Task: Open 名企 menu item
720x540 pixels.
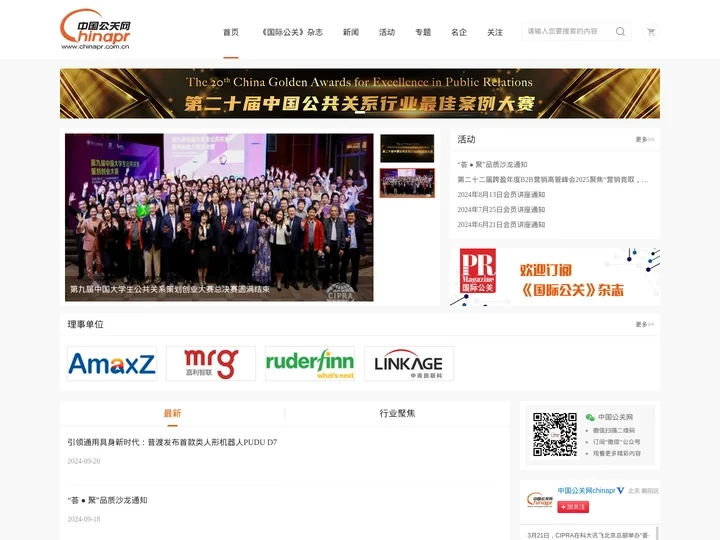Action: pos(459,32)
